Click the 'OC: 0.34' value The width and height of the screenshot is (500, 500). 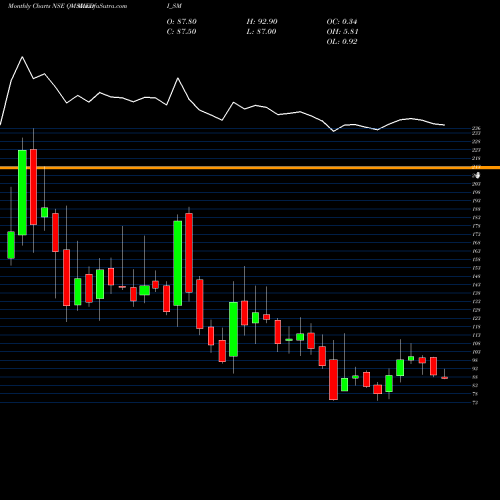click(x=342, y=22)
